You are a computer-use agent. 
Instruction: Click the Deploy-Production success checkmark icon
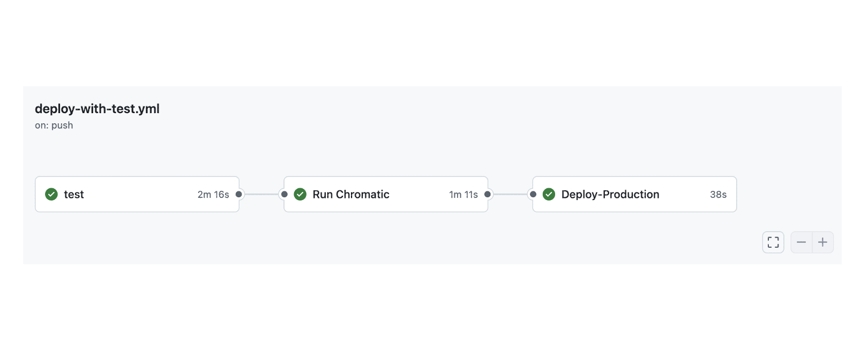549,194
